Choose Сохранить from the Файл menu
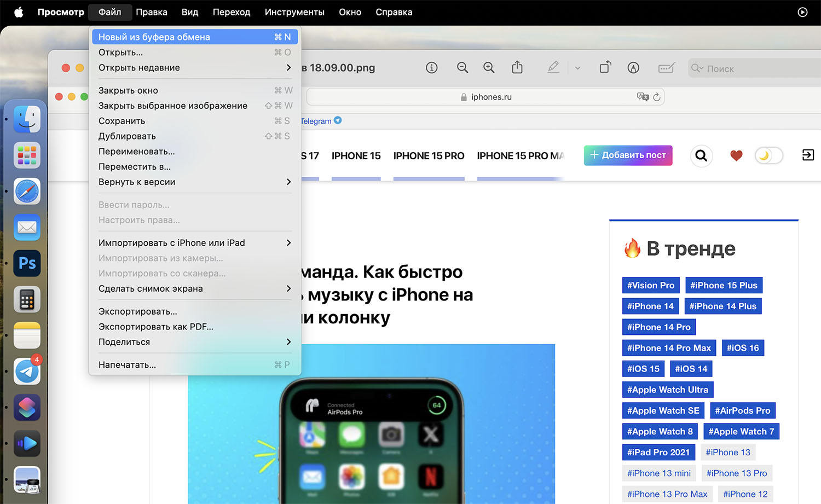This screenshot has width=821, height=504. click(x=195, y=121)
